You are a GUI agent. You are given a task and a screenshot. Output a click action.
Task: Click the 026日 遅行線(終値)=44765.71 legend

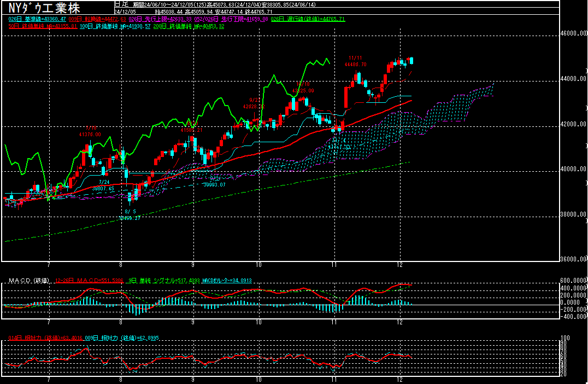point(308,19)
